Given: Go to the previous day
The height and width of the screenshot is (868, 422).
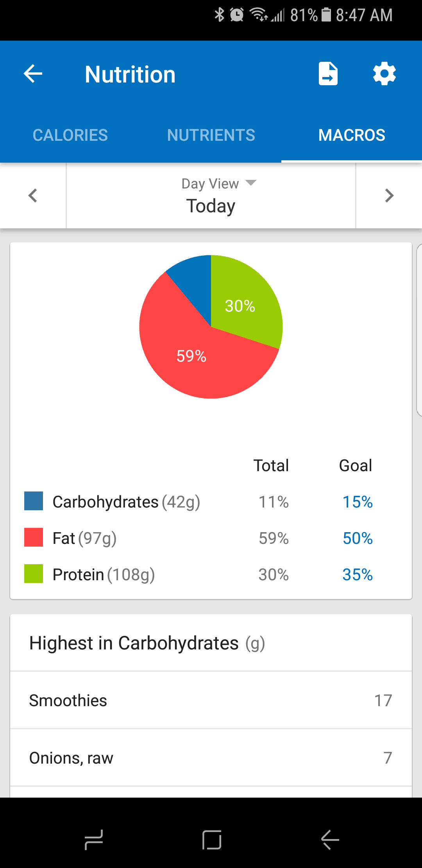Looking at the screenshot, I should pos(33,195).
